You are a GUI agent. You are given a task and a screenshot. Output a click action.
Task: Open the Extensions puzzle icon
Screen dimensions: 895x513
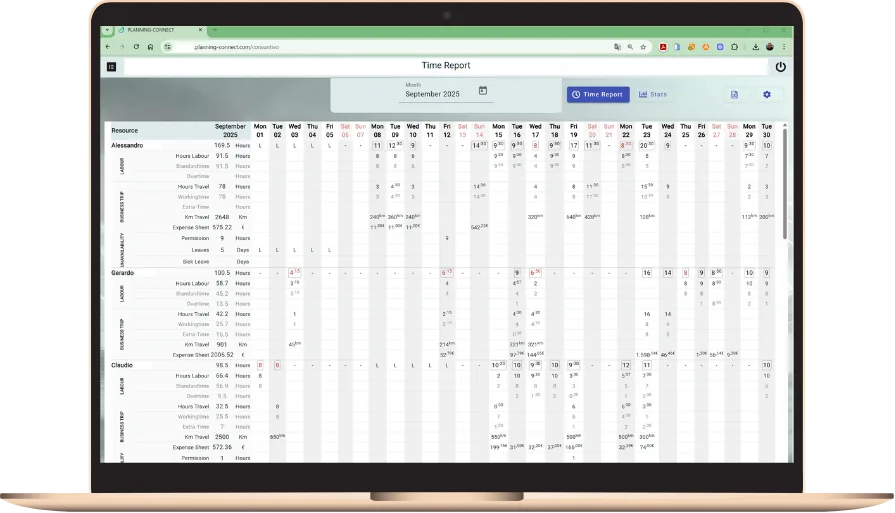coord(735,47)
